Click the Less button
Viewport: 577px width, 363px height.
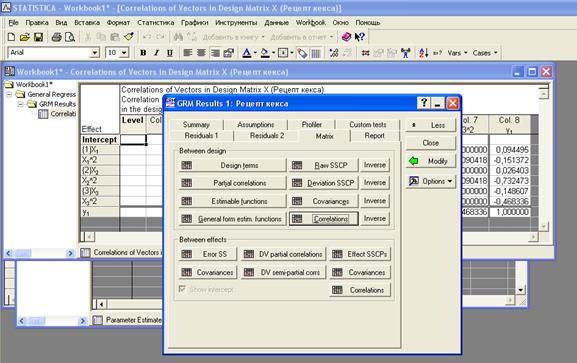(431, 125)
